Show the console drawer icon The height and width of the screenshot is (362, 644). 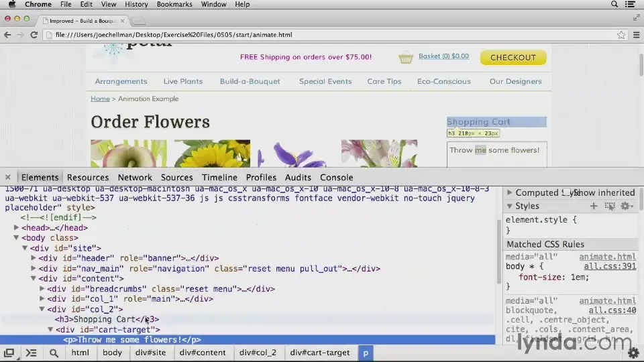point(32,353)
